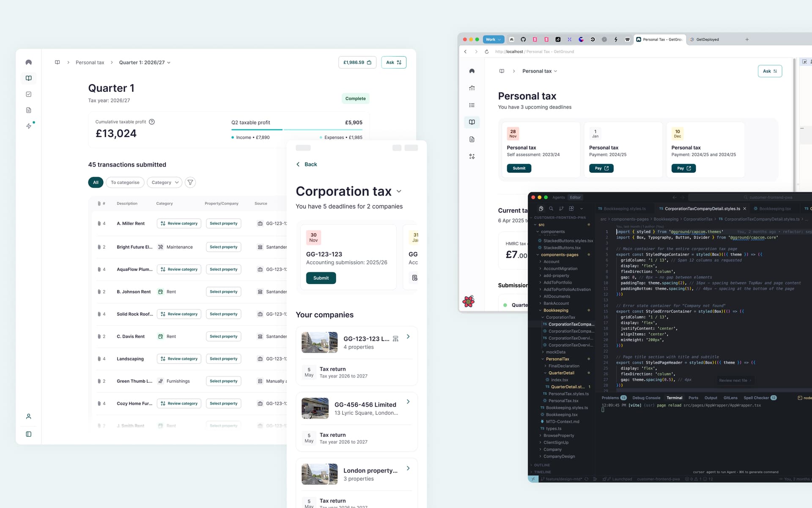Click the home icon in the browser app sidebar
The height and width of the screenshot is (508, 812).
pos(472,88)
